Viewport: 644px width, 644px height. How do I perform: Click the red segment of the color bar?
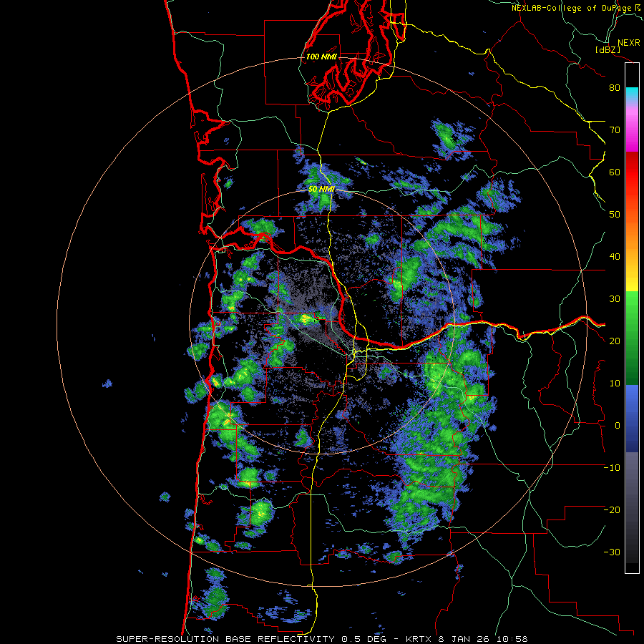pyautogui.click(x=632, y=172)
